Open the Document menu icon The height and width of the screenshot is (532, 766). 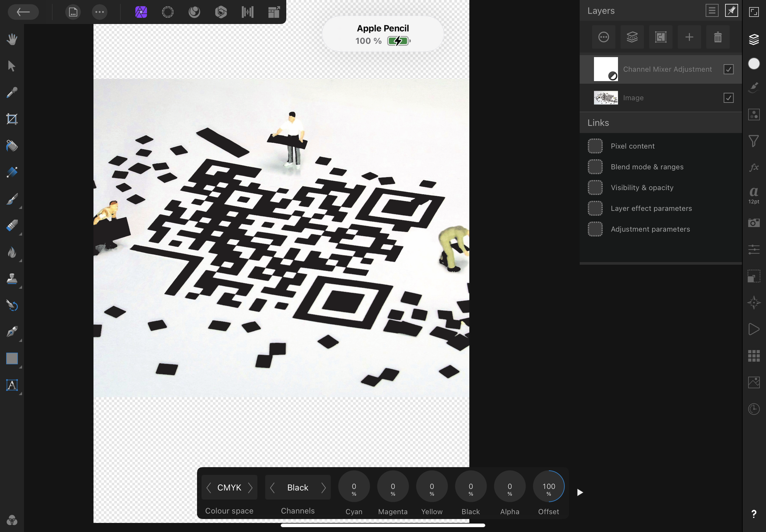73,12
